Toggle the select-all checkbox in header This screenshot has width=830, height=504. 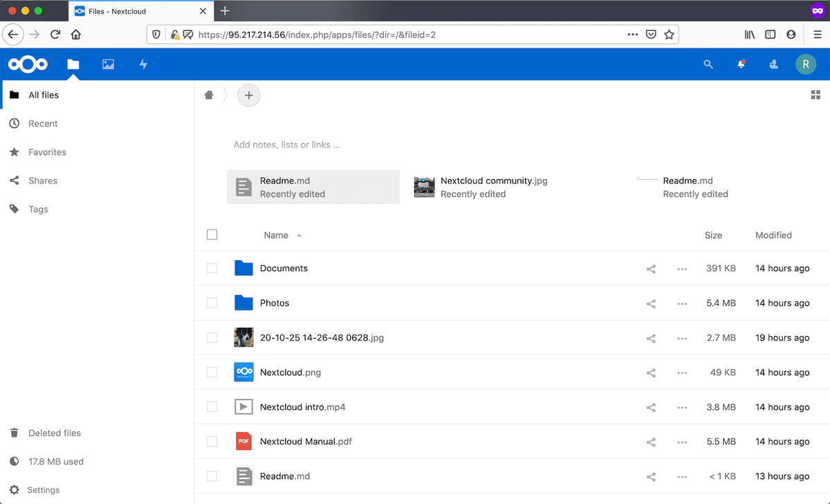212,235
